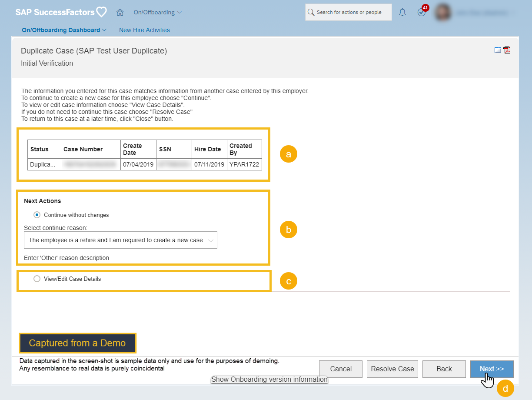Click the Next >> button
Image resolution: width=532 pixels, height=400 pixels.
tap(492, 369)
